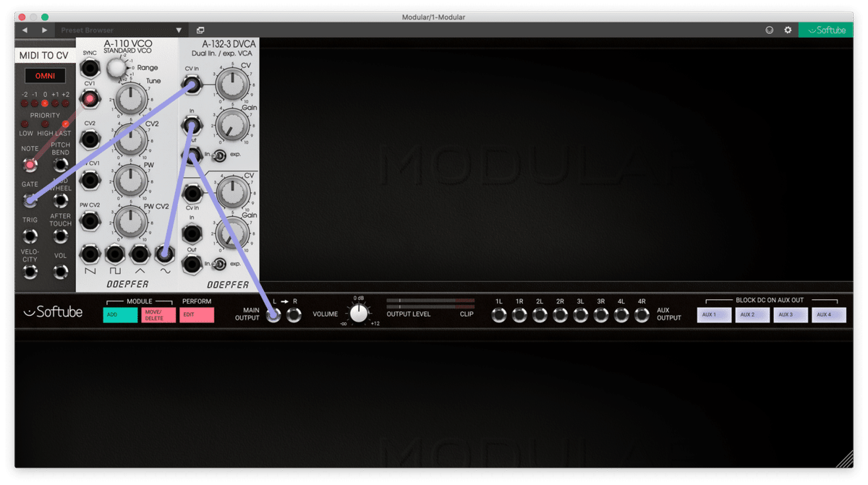Select the LOW priority LED
868x485 pixels.
click(25, 124)
